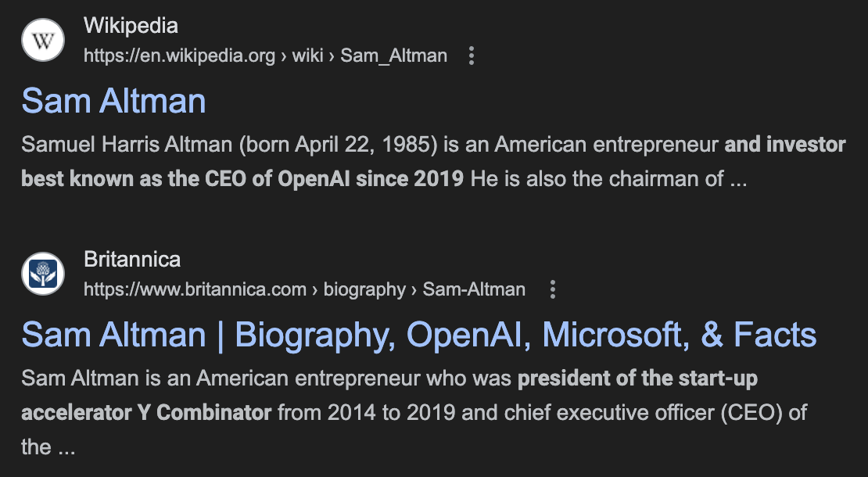Open the three-dot menu beside Wikipedia URL
This screenshot has height=477, width=868.
point(471,56)
